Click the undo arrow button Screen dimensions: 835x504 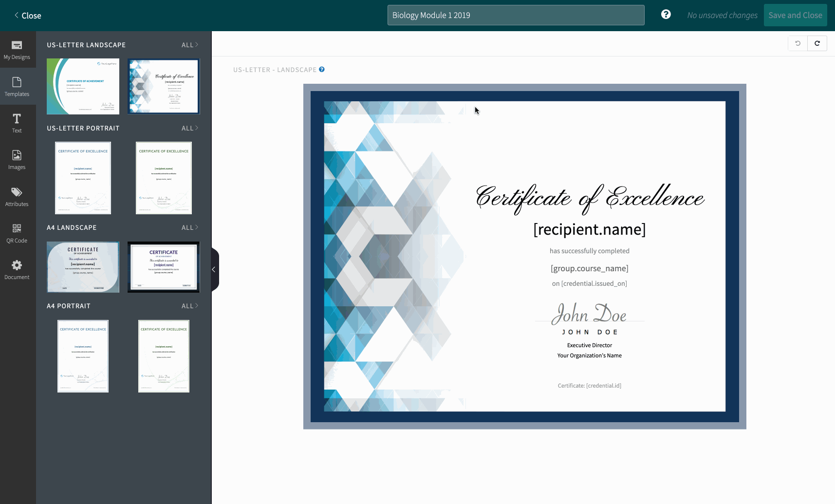[x=798, y=43]
